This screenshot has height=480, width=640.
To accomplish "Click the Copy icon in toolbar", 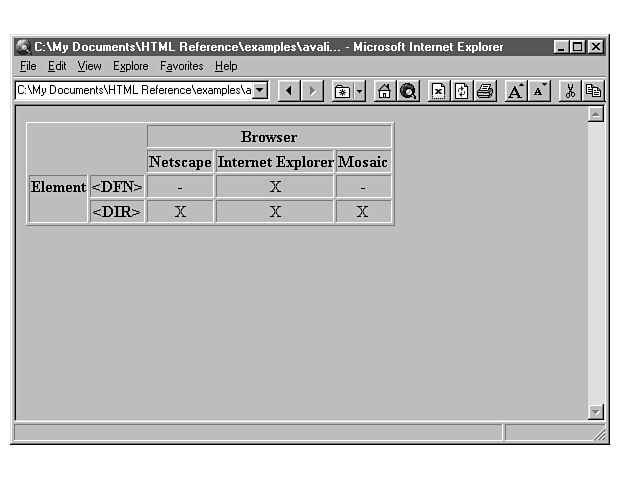I will tap(593, 91).
